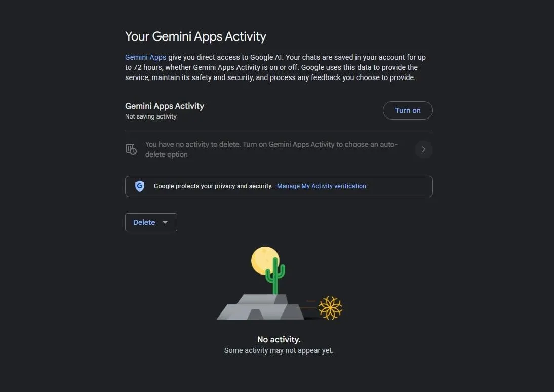This screenshot has height=392, width=554.
Task: Click the 72 hours description paragraph
Action: (275, 67)
